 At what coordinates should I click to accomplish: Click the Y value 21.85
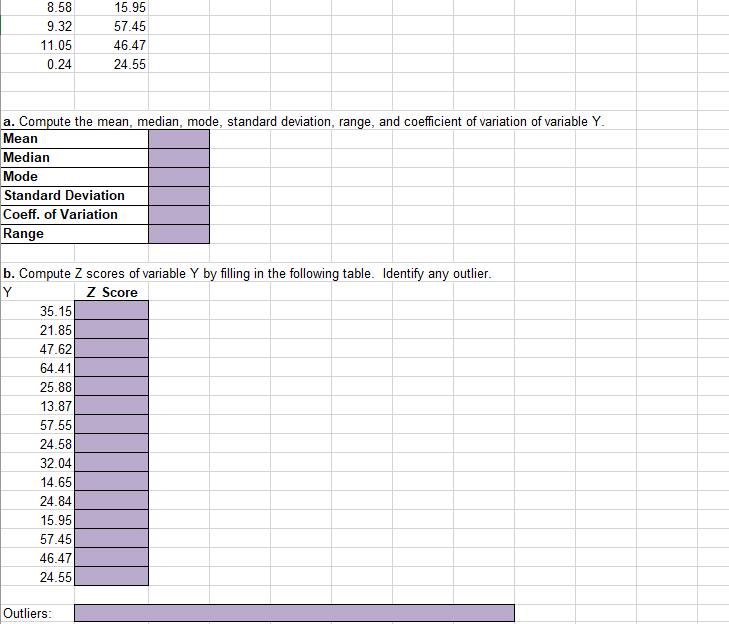[x=56, y=330]
